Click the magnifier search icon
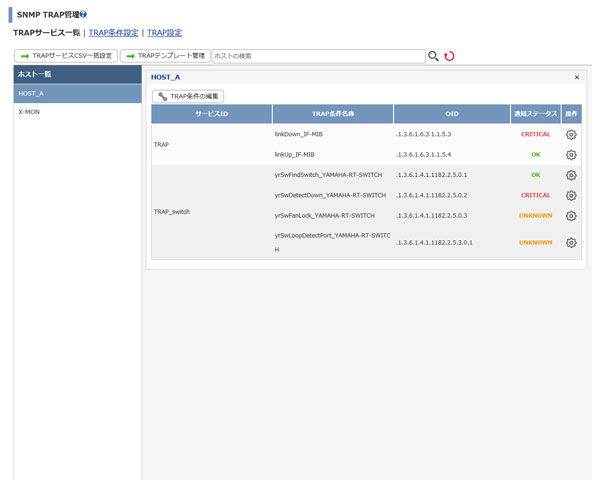The height and width of the screenshot is (480, 600). click(433, 56)
